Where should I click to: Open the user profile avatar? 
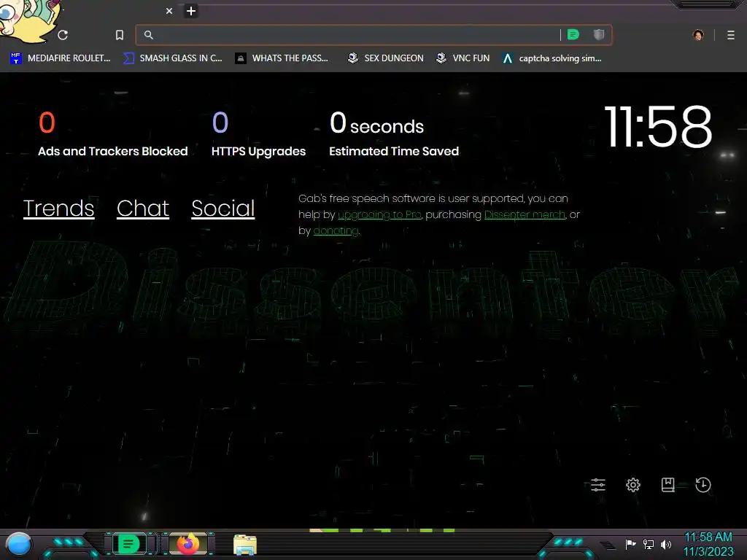click(x=698, y=35)
